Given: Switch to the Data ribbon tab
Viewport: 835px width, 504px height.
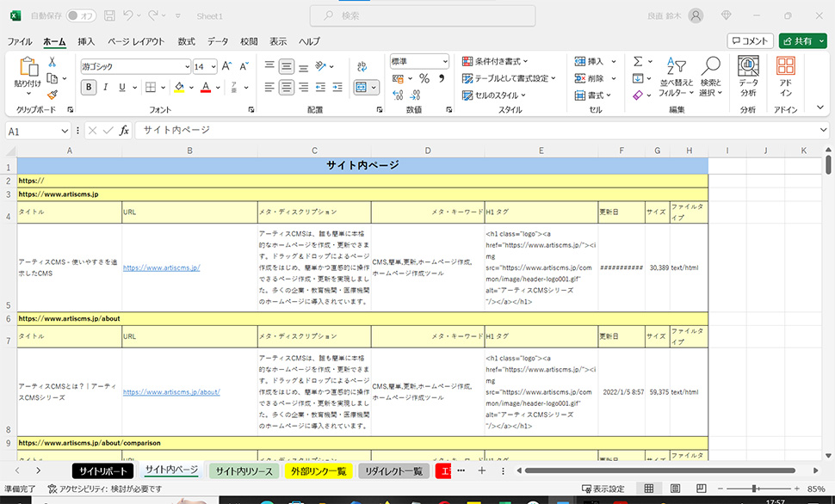Looking at the screenshot, I should tap(218, 41).
